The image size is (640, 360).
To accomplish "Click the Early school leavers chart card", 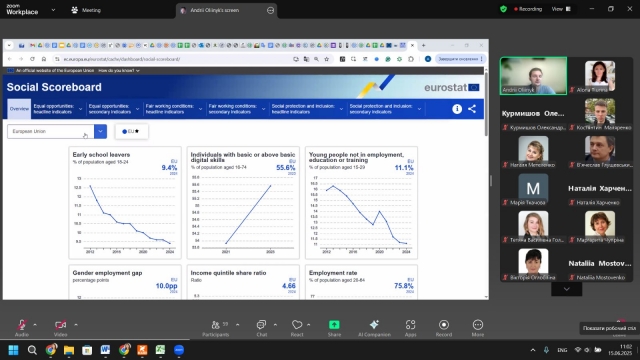I will point(125,203).
